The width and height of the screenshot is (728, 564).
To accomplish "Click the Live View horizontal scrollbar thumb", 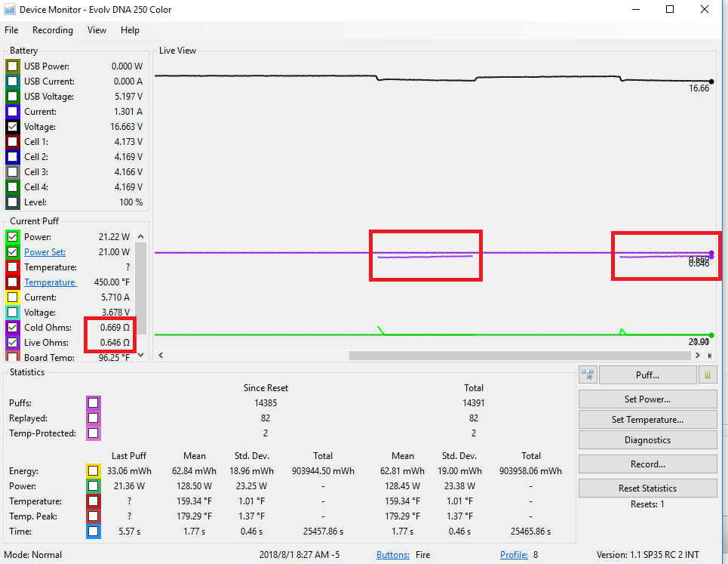I will click(521, 356).
